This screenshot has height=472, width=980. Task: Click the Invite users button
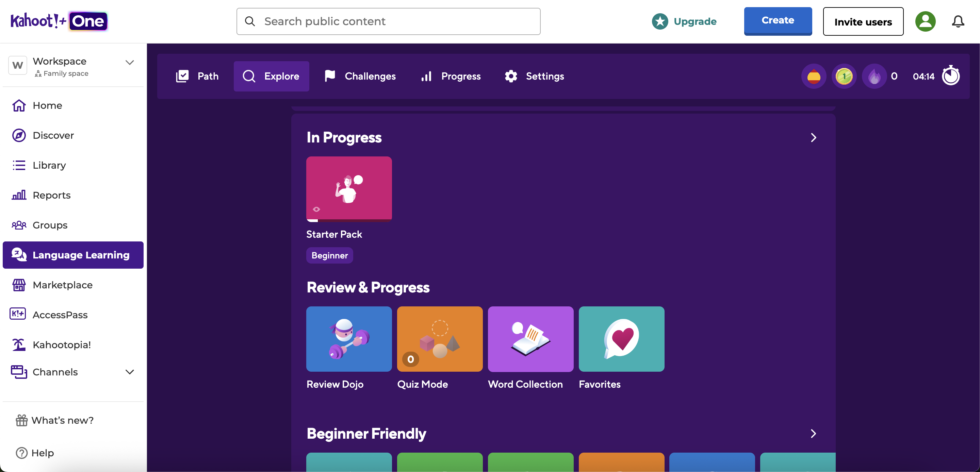(x=863, y=21)
